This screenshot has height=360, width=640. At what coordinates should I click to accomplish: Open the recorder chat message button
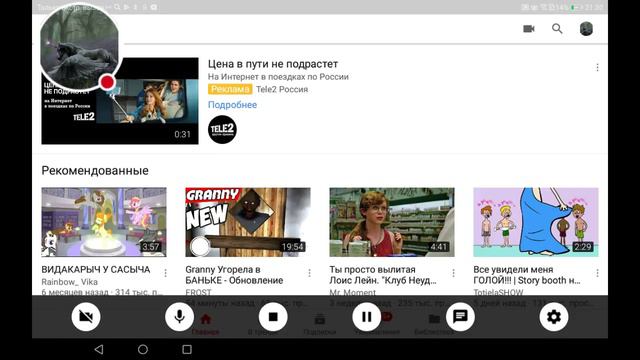pyautogui.click(x=460, y=317)
